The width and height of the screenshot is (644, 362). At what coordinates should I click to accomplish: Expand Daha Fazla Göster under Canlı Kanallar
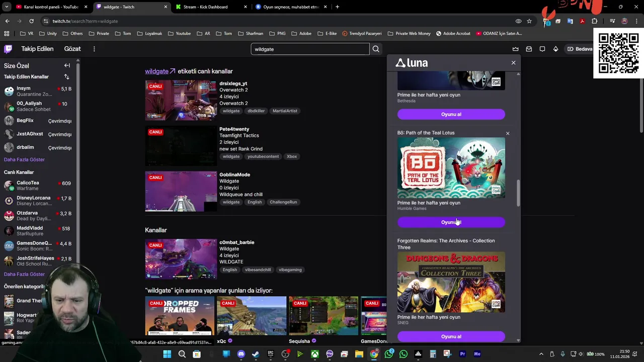24,274
